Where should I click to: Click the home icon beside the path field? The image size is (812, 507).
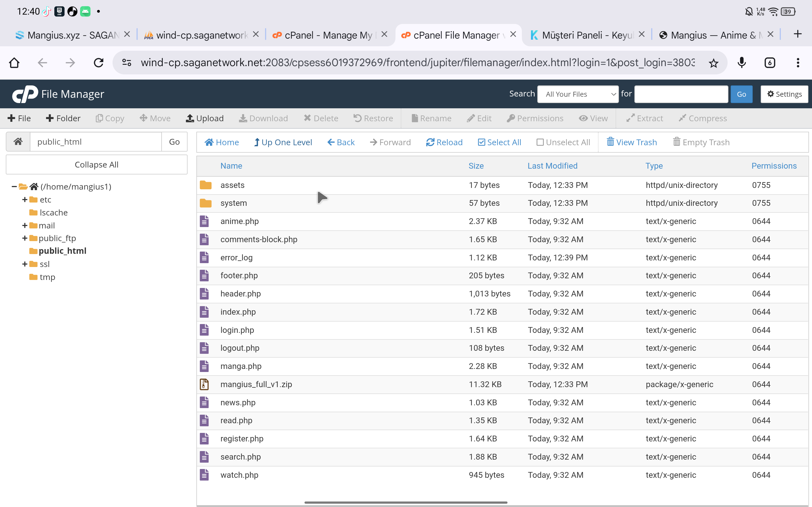18,142
